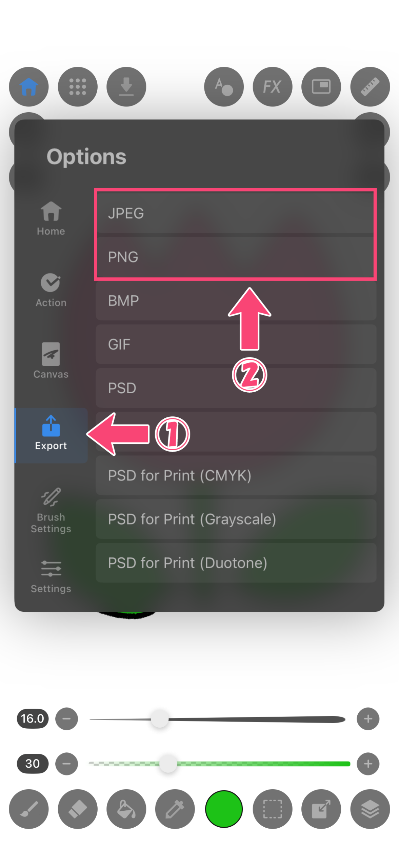Screen dimensions: 399x868
Task: Increase brush size with plus button
Action: coord(368,718)
